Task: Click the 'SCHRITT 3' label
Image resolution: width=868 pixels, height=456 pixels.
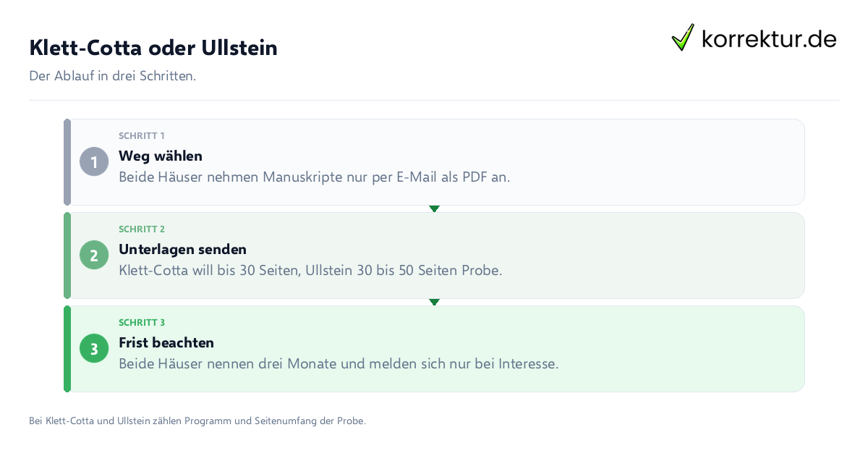Action: [142, 322]
